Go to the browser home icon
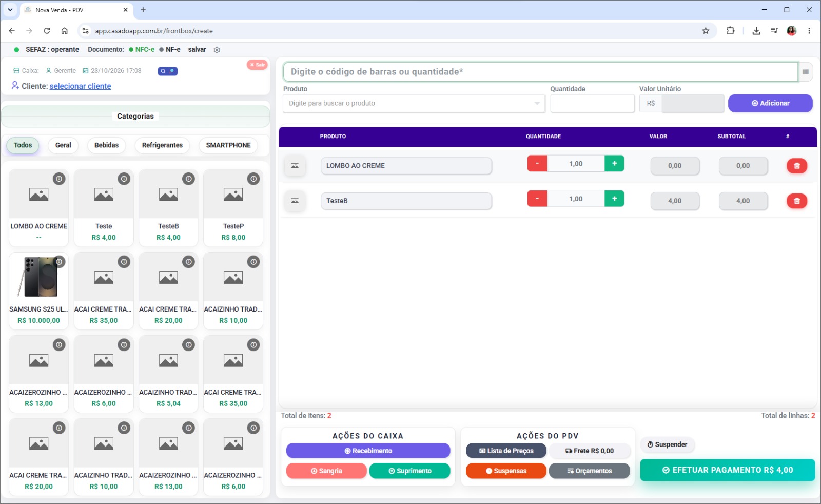This screenshot has width=821, height=504. pos(64,31)
